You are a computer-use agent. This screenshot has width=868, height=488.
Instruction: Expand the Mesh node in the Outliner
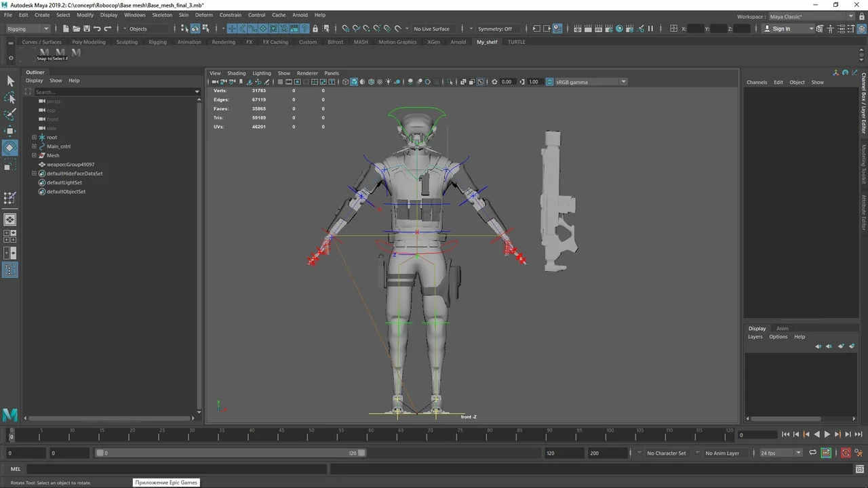[34, 155]
